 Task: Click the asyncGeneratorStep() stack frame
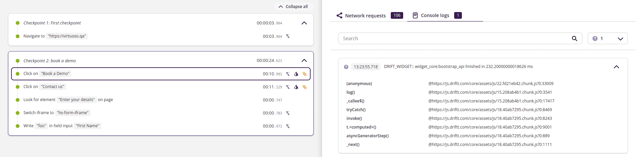point(368,136)
